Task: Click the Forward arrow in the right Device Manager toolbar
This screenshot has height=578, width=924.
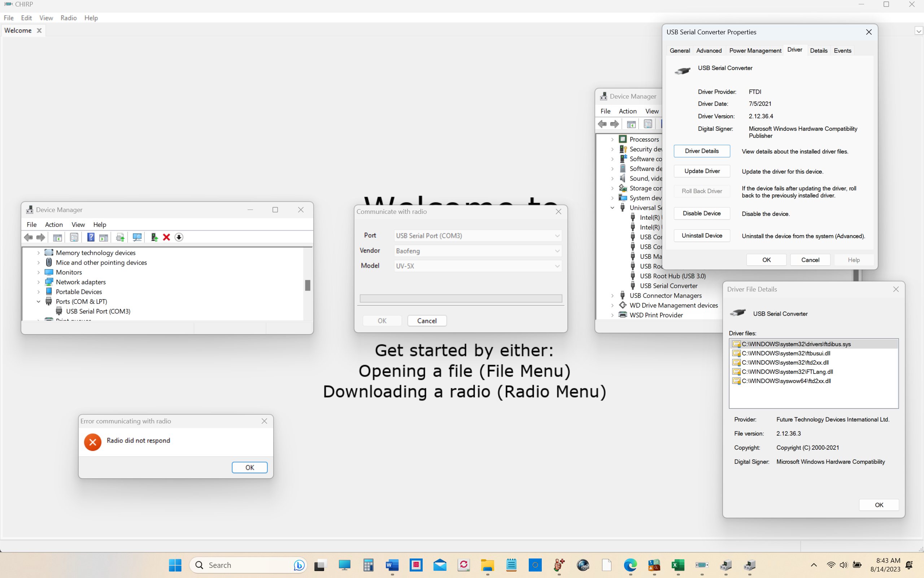Action: coord(615,124)
